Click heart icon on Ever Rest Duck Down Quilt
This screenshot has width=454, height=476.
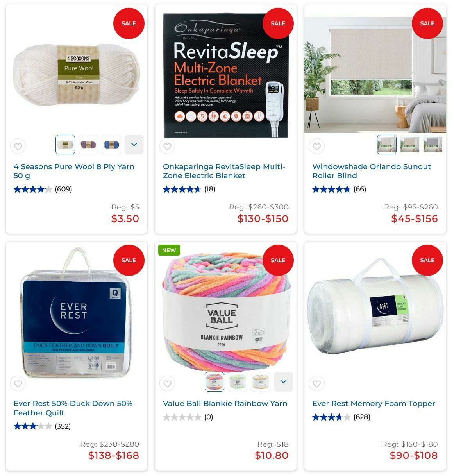[x=18, y=384]
